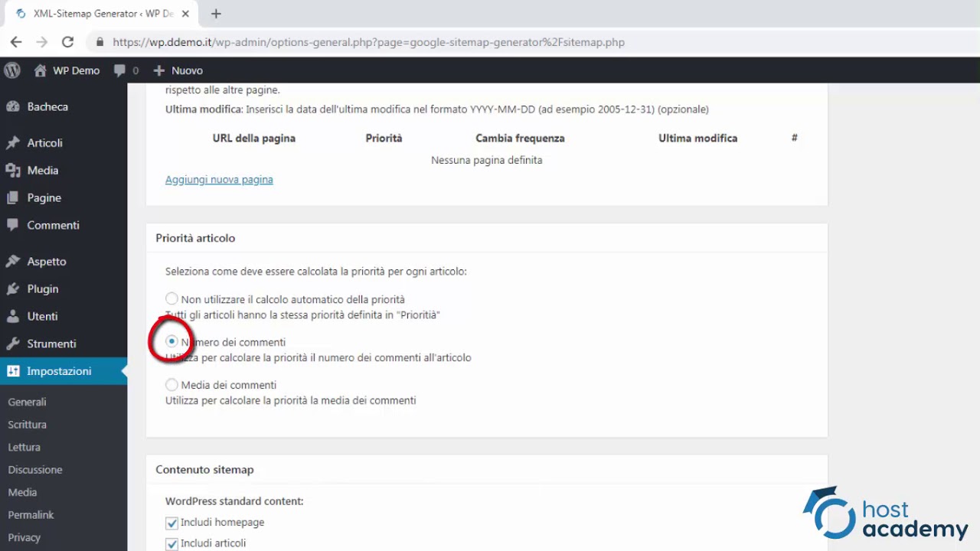The width and height of the screenshot is (980, 551).
Task: Open WP Demo site home icon
Action: point(41,70)
